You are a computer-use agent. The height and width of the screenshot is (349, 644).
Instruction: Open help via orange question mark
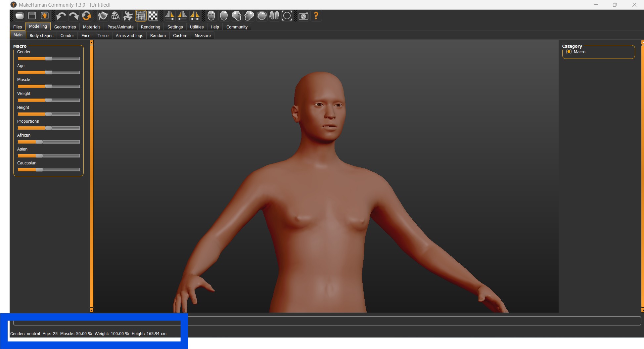click(316, 16)
